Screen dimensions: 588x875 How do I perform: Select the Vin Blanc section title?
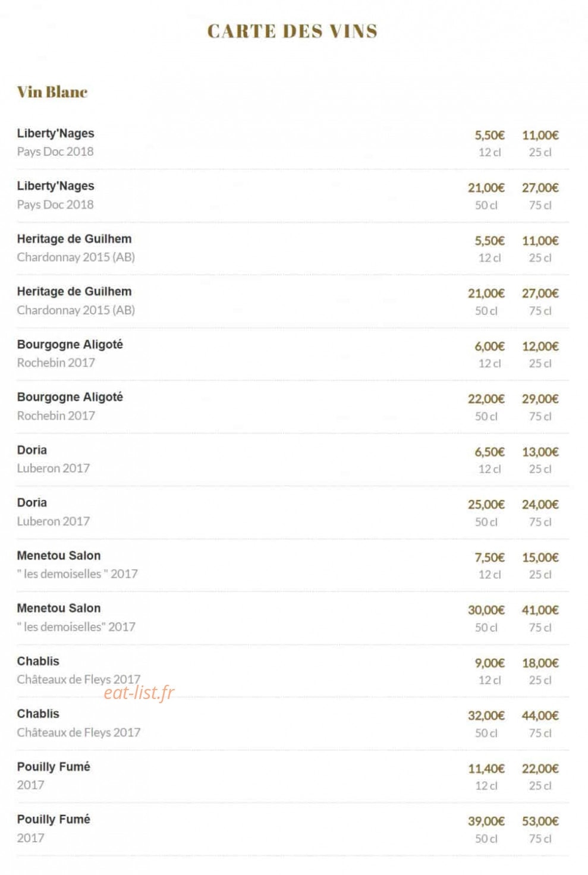tap(52, 92)
